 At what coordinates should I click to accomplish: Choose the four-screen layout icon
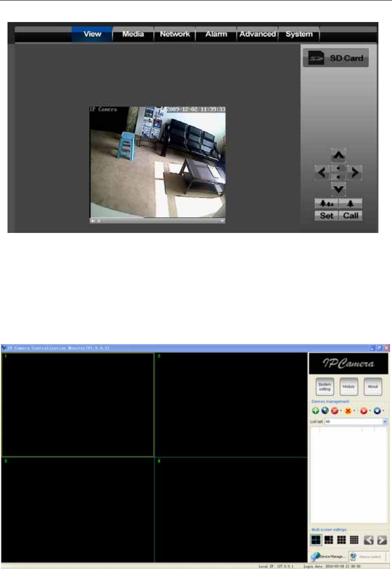pyautogui.click(x=316, y=540)
